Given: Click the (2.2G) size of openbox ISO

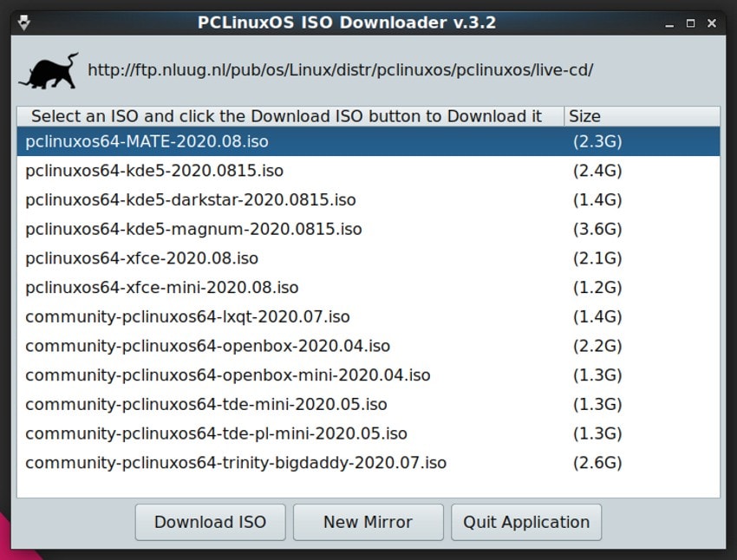Looking at the screenshot, I should pyautogui.click(x=597, y=346).
